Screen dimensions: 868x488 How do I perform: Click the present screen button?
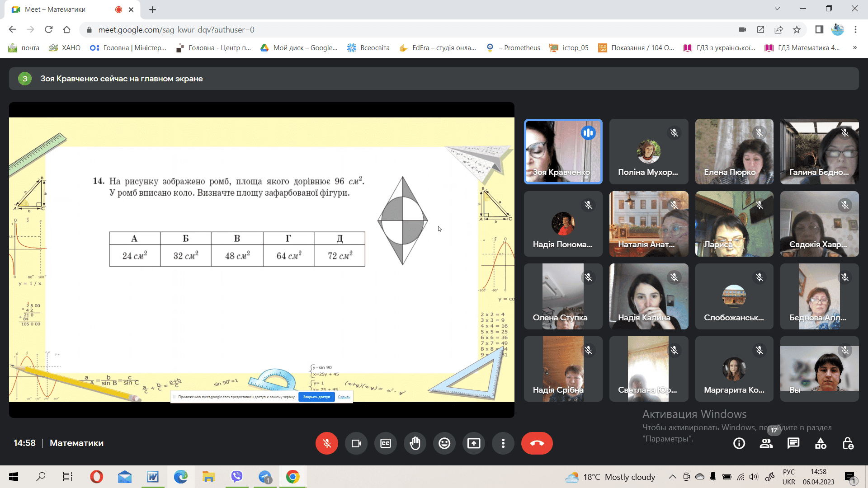474,443
